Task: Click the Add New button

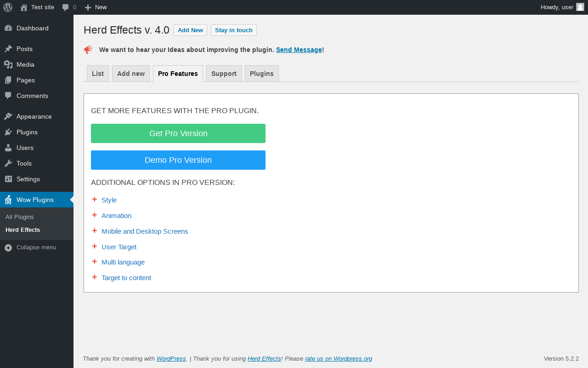Action: click(190, 30)
